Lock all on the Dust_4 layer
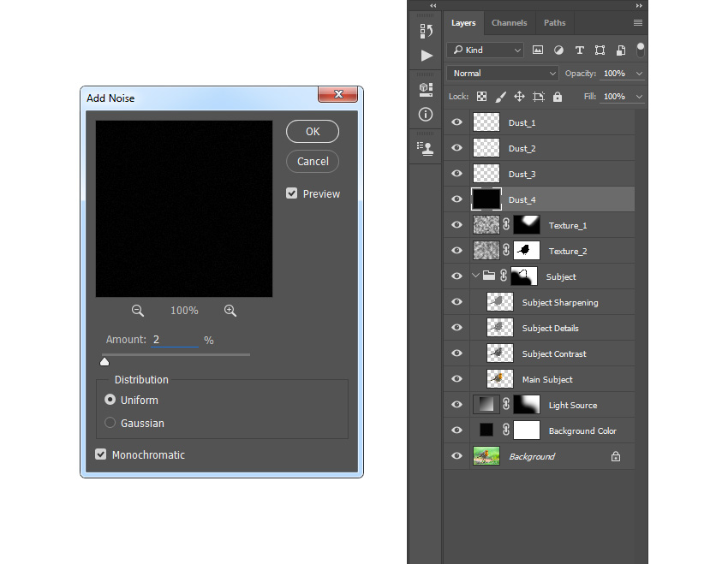Viewport: 728px width, 564px height. [558, 96]
